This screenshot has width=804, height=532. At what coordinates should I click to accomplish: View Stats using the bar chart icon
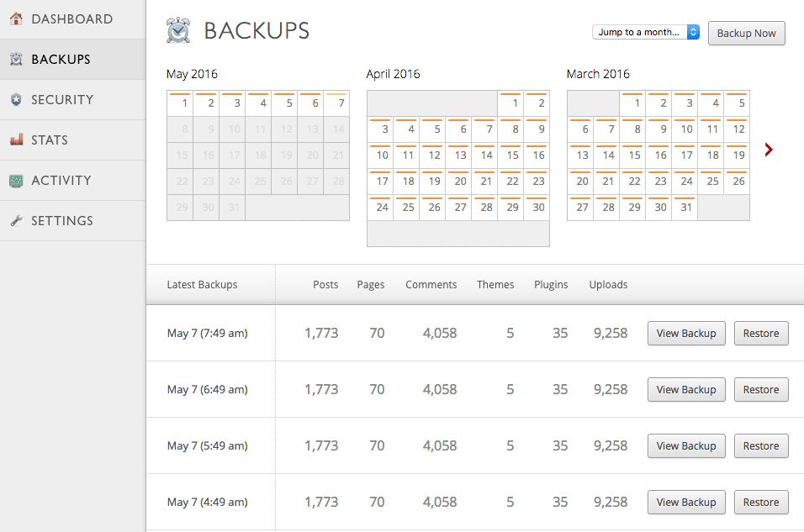pyautogui.click(x=14, y=140)
